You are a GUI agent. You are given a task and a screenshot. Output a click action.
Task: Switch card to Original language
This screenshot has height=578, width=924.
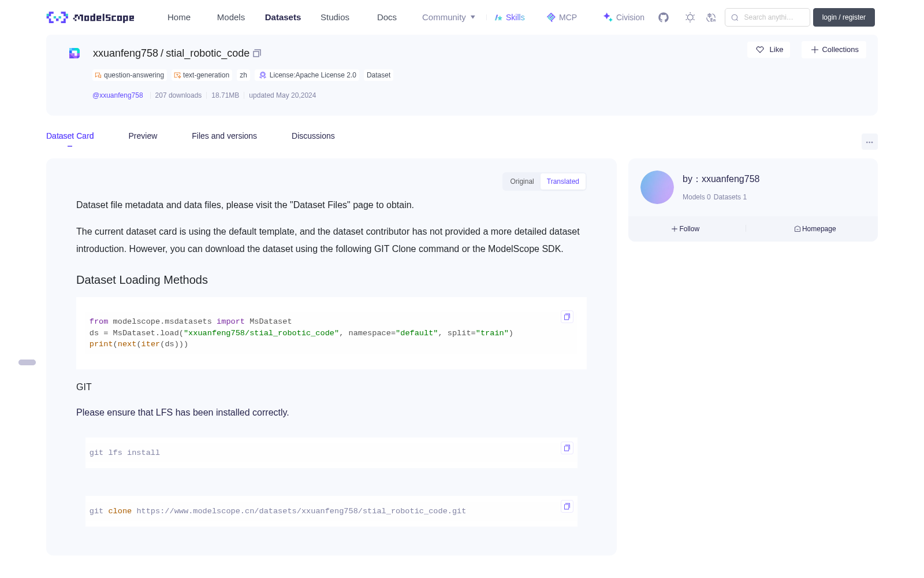[522, 181]
